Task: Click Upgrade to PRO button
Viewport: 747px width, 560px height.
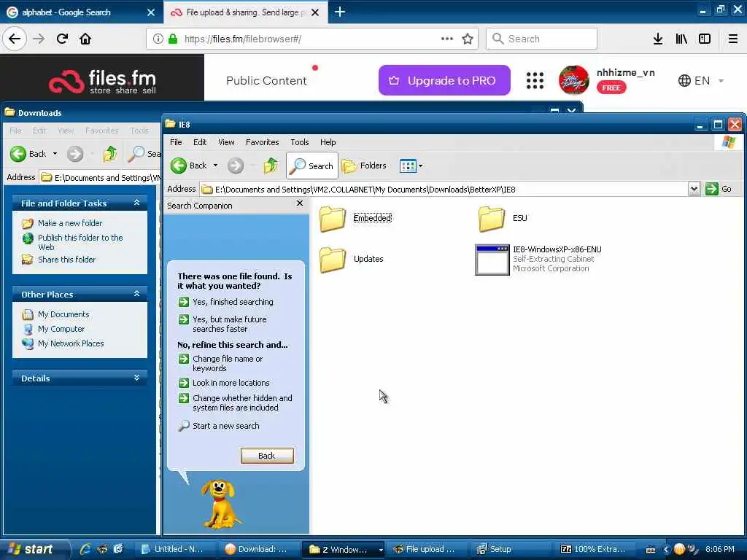Action: pos(444,80)
